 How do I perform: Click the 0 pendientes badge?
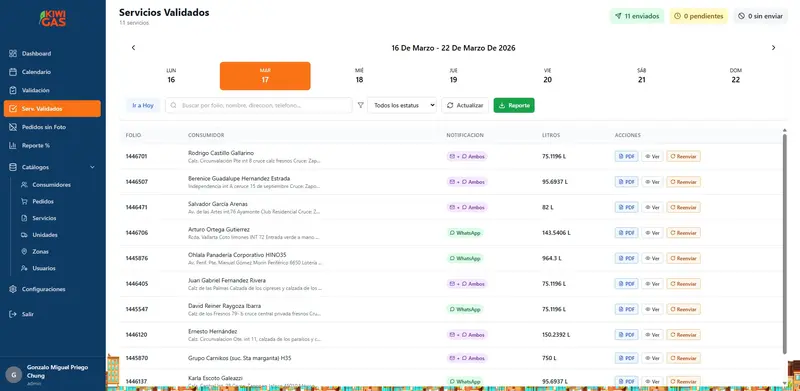pyautogui.click(x=698, y=16)
